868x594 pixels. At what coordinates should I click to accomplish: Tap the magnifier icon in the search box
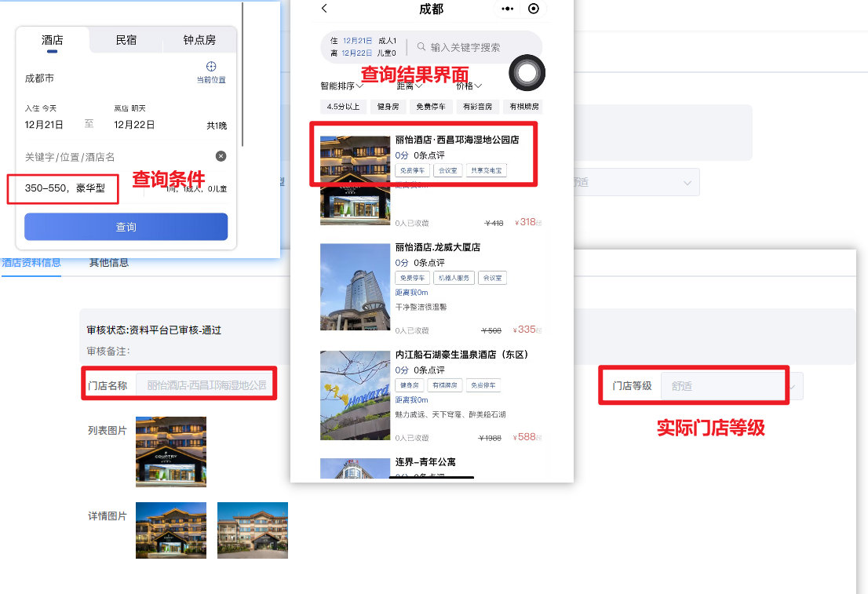tap(421, 47)
